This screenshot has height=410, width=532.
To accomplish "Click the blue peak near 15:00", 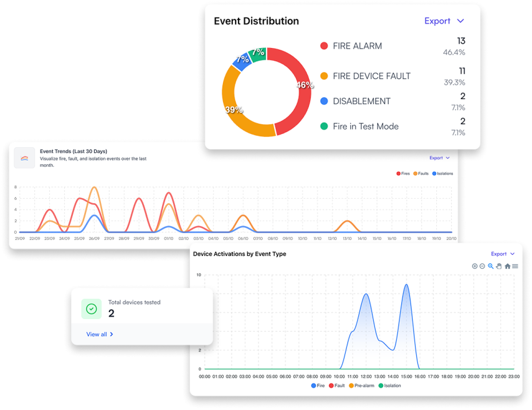I will (406, 285).
